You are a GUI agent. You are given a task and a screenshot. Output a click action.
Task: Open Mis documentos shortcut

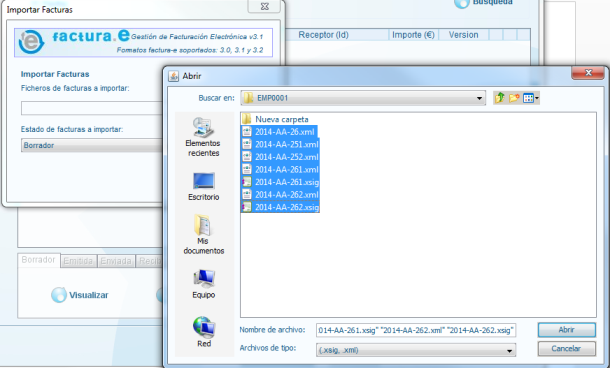click(203, 235)
